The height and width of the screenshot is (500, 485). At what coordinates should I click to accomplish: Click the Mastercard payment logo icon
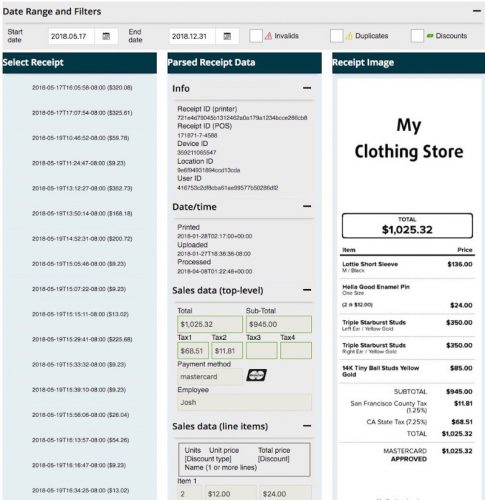point(256,375)
